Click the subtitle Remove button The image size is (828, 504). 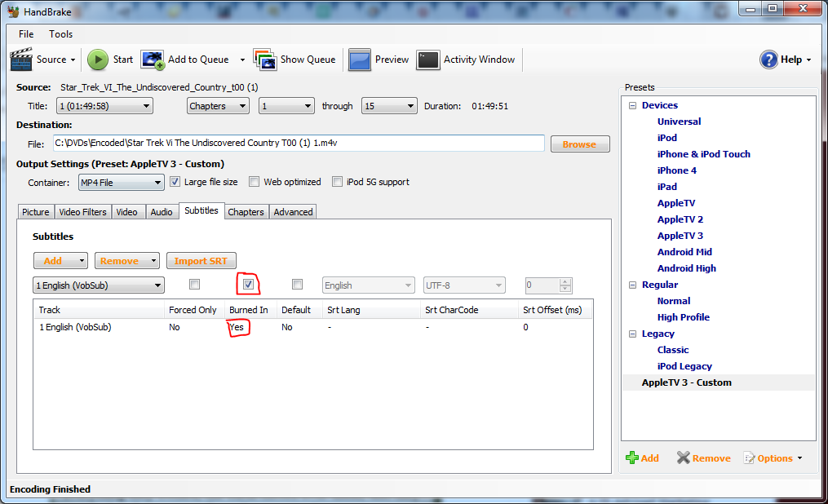(x=126, y=261)
